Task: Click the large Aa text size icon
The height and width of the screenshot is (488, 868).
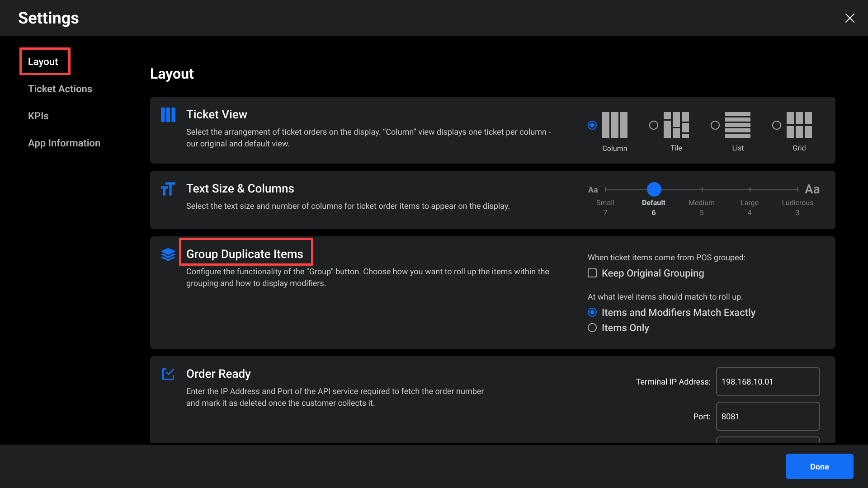Action: click(x=812, y=189)
